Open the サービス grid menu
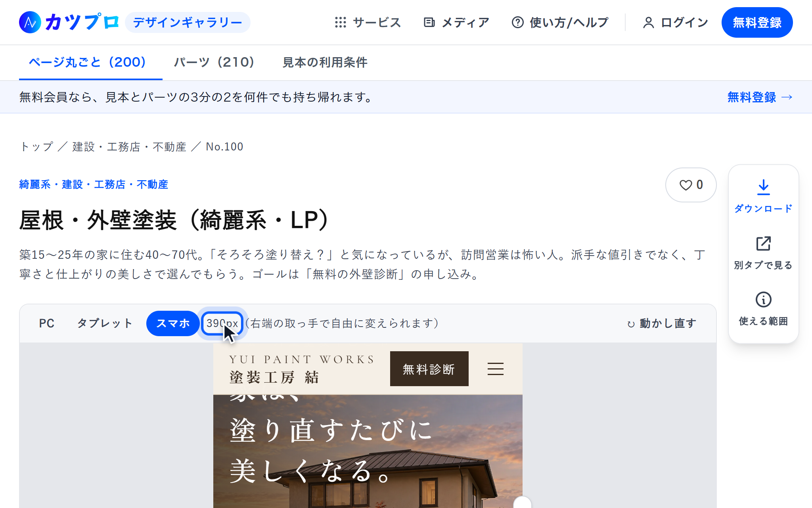The image size is (812, 508). [368, 22]
